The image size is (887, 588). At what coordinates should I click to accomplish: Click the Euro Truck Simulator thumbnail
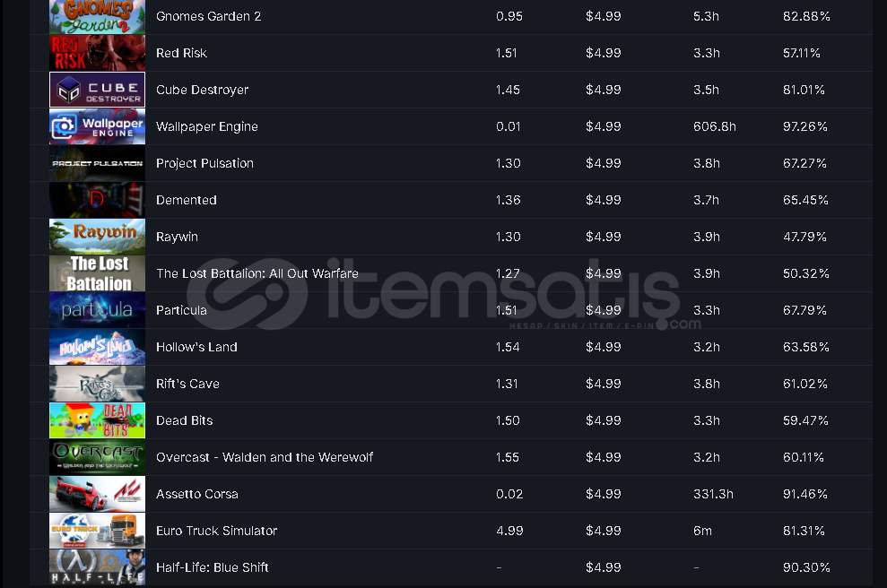97,531
